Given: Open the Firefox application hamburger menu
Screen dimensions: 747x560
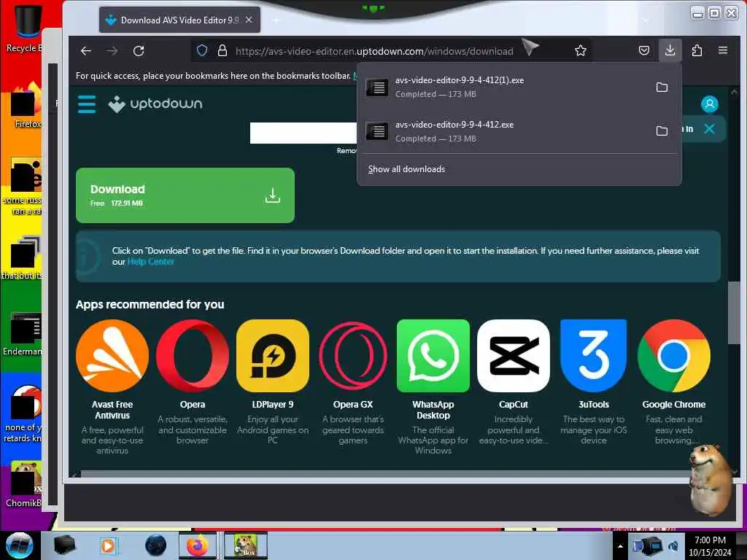Looking at the screenshot, I should pyautogui.click(x=723, y=50).
